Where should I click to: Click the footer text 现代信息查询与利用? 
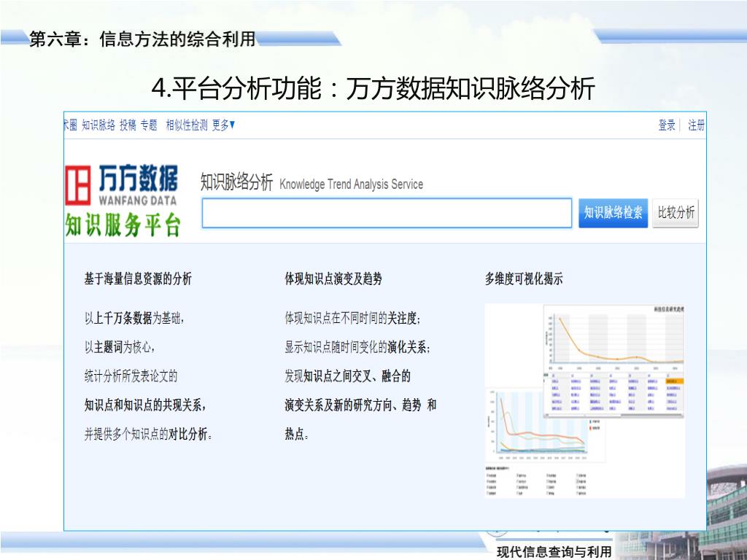point(554,552)
